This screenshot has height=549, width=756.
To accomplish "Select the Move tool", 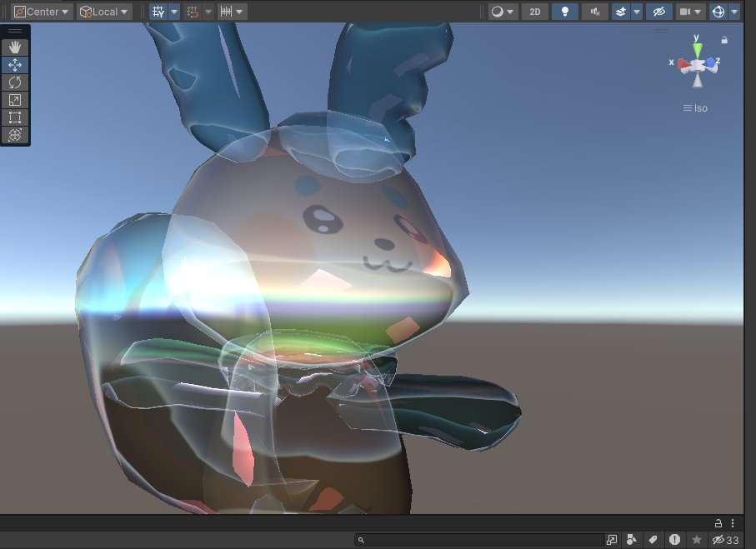I will coord(15,65).
